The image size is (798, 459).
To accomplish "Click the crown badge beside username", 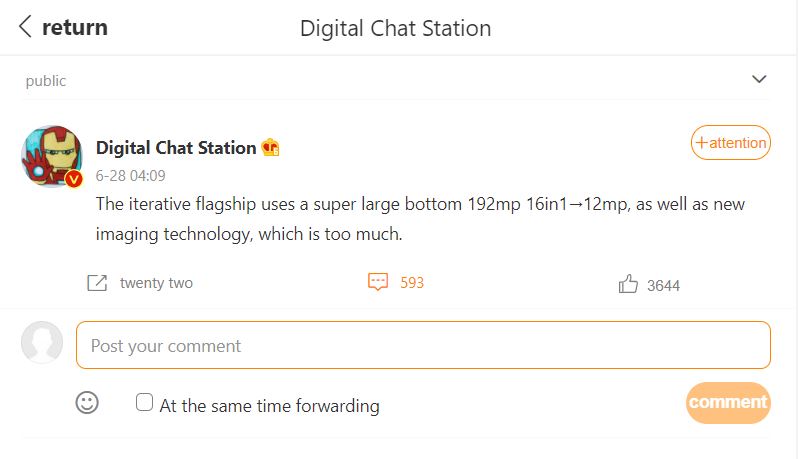I will [270, 148].
